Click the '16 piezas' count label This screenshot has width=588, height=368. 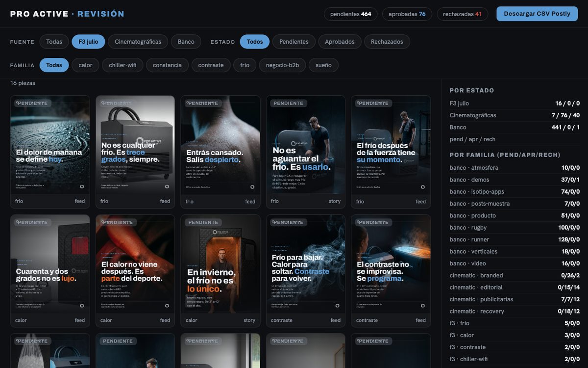pos(23,83)
